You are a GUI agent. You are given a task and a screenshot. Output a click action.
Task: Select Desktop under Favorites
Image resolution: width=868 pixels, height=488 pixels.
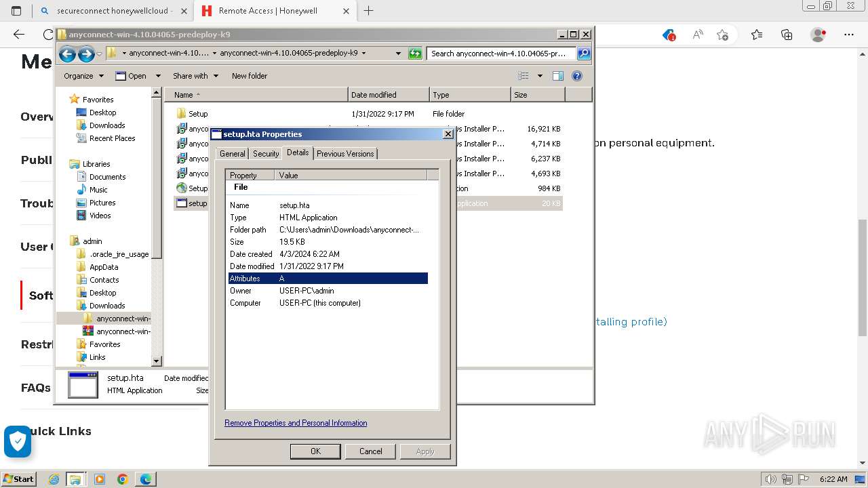(x=102, y=113)
